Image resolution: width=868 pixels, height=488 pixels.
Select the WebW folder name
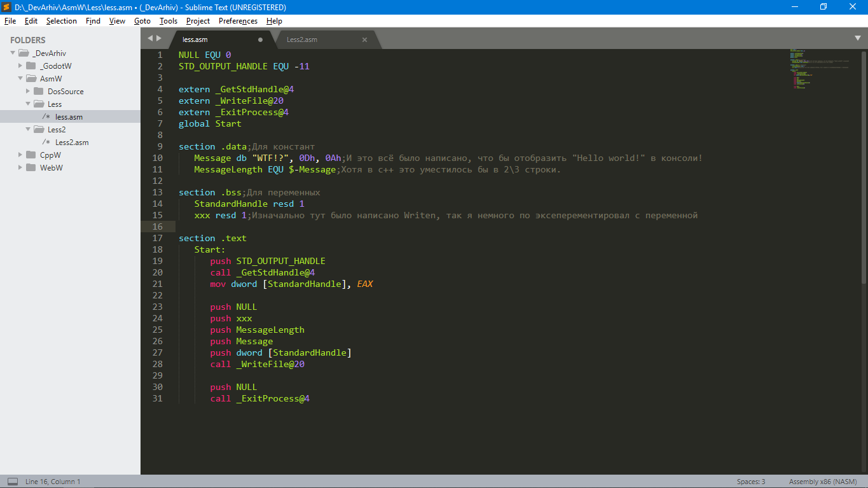(52, 168)
